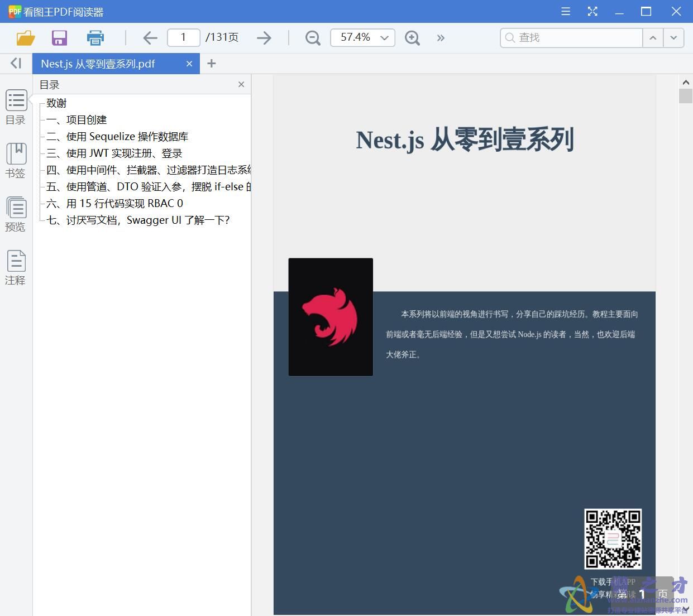This screenshot has width=693, height=616.
Task: Select 致谢 in the outline
Action: (56, 103)
